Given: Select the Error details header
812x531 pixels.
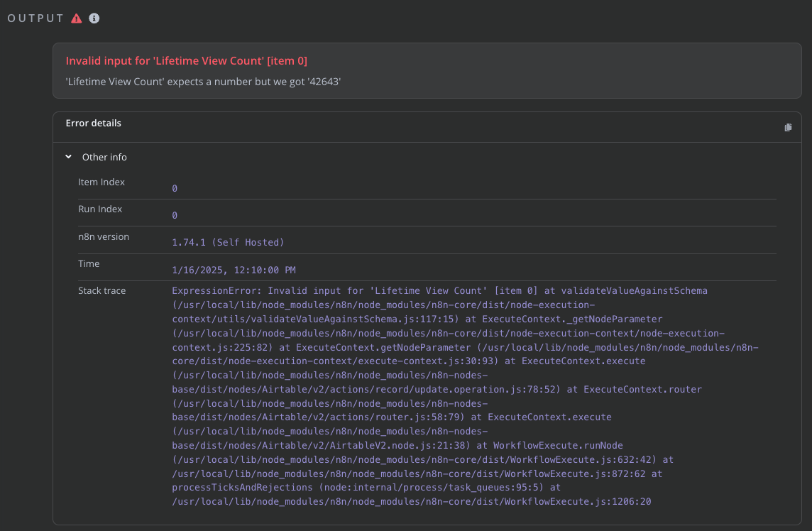Looking at the screenshot, I should coord(93,123).
